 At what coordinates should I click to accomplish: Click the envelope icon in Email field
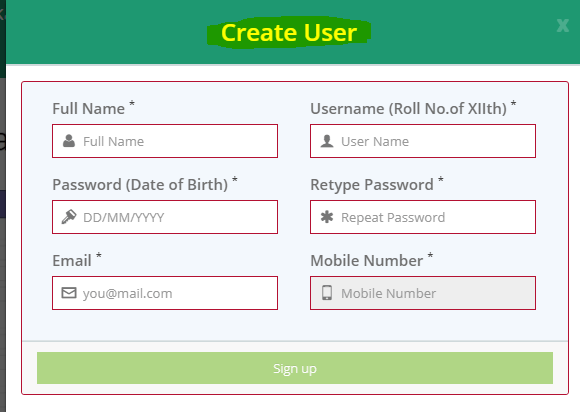[x=69, y=293]
